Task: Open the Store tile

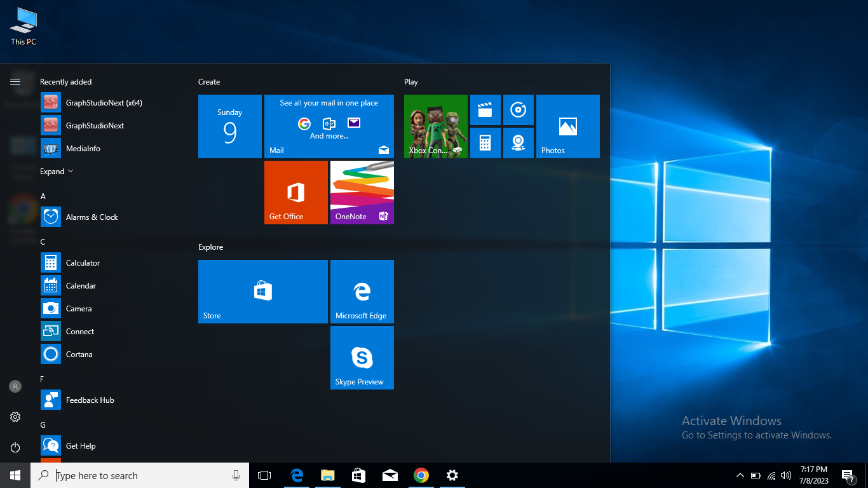Action: (x=263, y=292)
